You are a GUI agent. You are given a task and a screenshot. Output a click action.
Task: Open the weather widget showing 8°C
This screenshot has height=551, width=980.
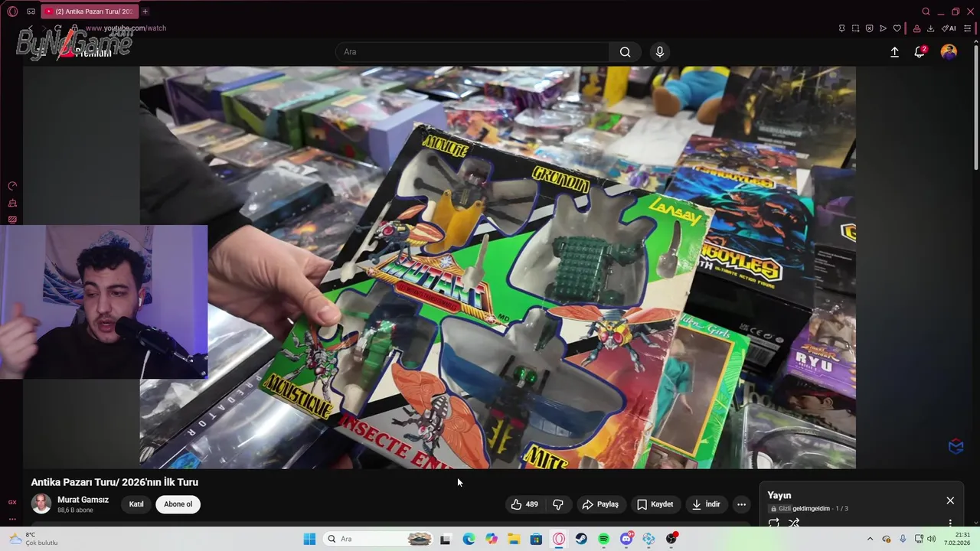point(34,539)
